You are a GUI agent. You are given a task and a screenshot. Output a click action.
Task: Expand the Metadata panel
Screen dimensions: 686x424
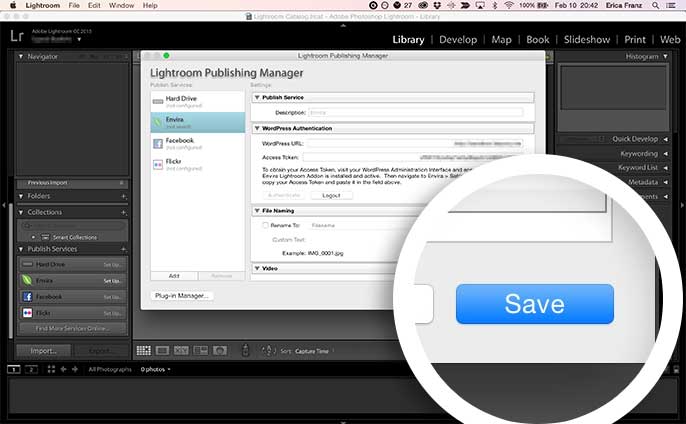coord(665,182)
